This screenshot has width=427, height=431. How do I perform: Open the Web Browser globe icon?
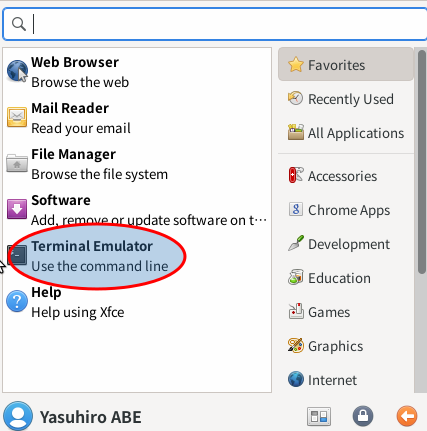[17, 71]
